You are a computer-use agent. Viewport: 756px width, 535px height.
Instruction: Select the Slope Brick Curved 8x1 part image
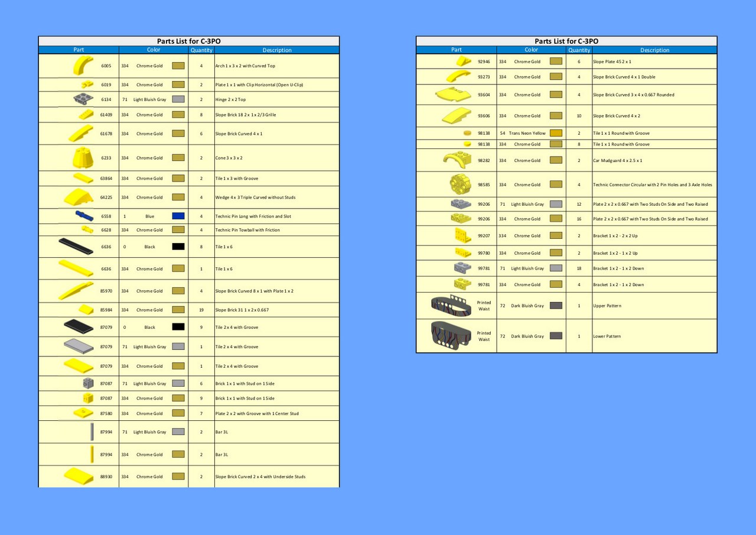(x=76, y=290)
